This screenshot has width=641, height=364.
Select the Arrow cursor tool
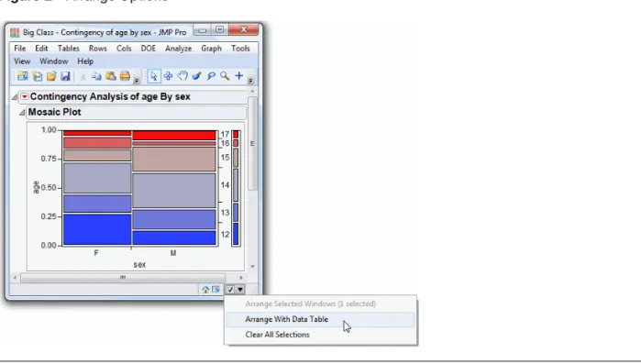[x=154, y=76]
